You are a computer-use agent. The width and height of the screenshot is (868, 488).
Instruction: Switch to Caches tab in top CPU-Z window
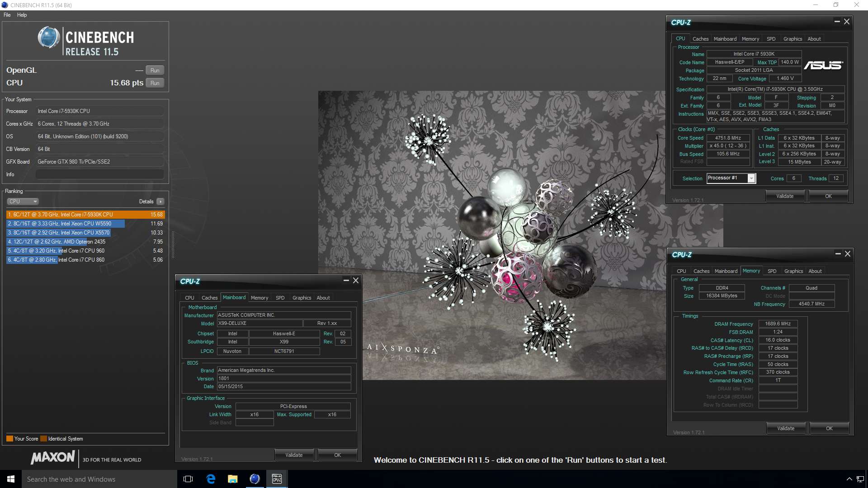(700, 39)
